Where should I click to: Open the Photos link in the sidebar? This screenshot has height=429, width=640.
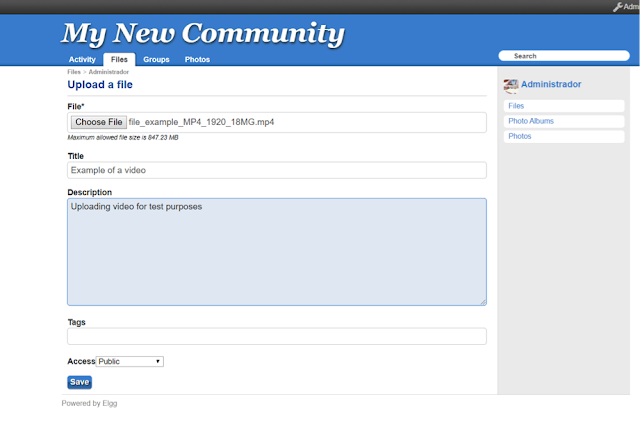(x=564, y=136)
